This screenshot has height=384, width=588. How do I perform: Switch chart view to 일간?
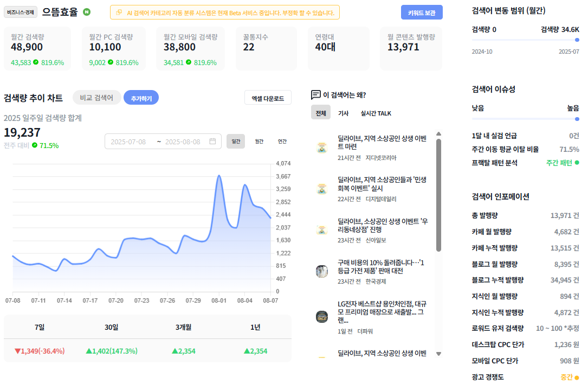pos(236,142)
